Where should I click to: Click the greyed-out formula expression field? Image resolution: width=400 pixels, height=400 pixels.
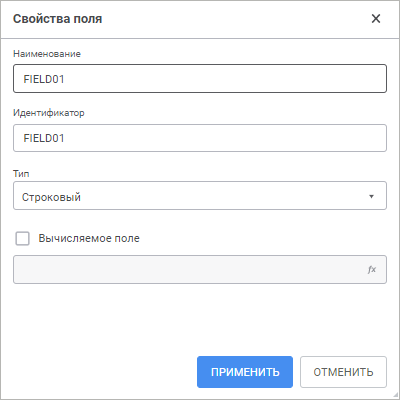[x=200, y=270]
